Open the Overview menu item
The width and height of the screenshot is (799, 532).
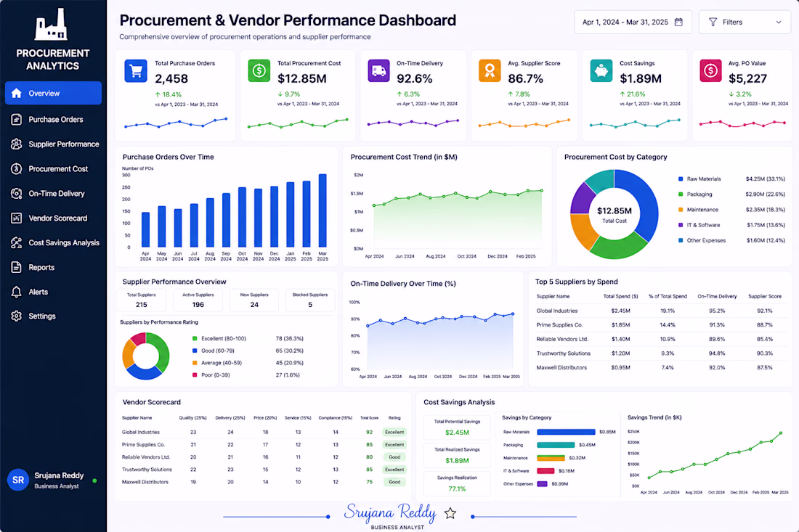(53, 93)
